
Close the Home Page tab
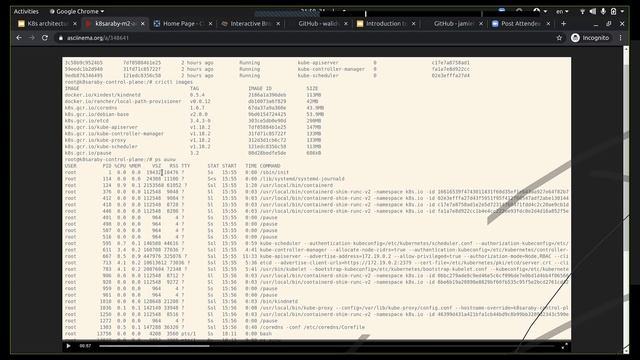210,24
